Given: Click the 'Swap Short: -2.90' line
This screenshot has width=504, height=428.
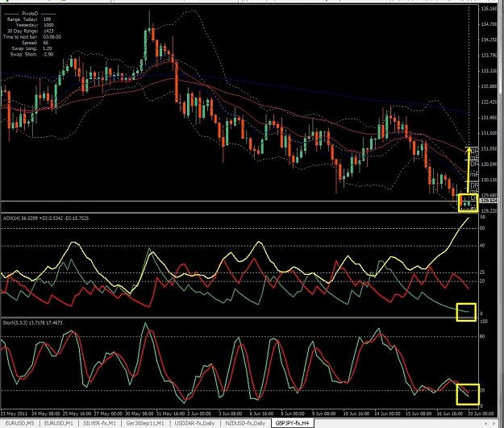Looking at the screenshot, I should (31, 54).
